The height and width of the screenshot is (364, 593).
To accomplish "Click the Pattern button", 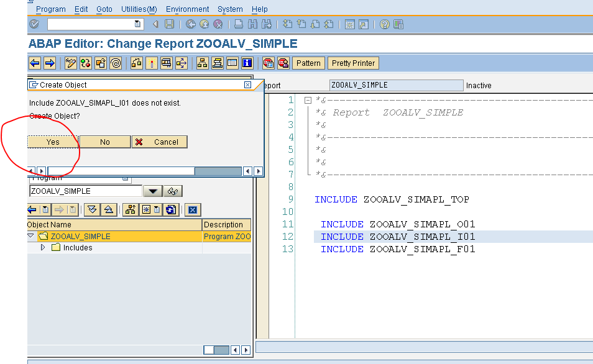I will (308, 63).
